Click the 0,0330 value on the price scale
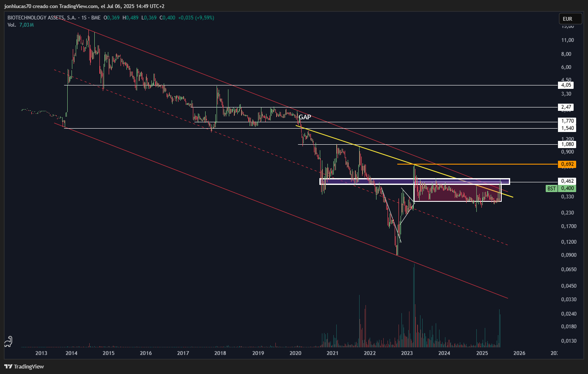The width and height of the screenshot is (588, 374). 569,300
